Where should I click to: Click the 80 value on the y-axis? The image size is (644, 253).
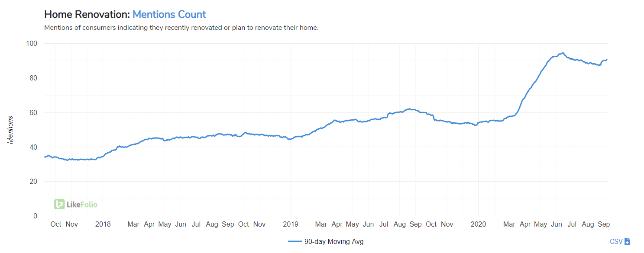click(x=33, y=78)
